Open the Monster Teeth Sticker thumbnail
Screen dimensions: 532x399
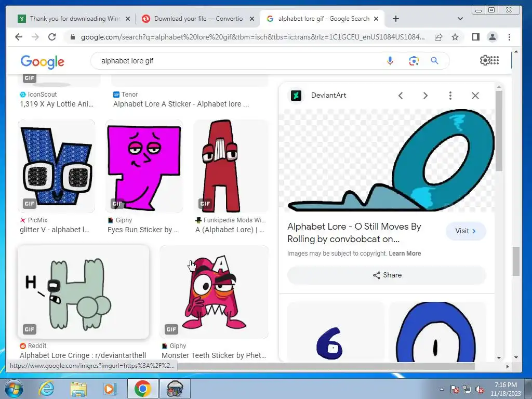[214, 292]
